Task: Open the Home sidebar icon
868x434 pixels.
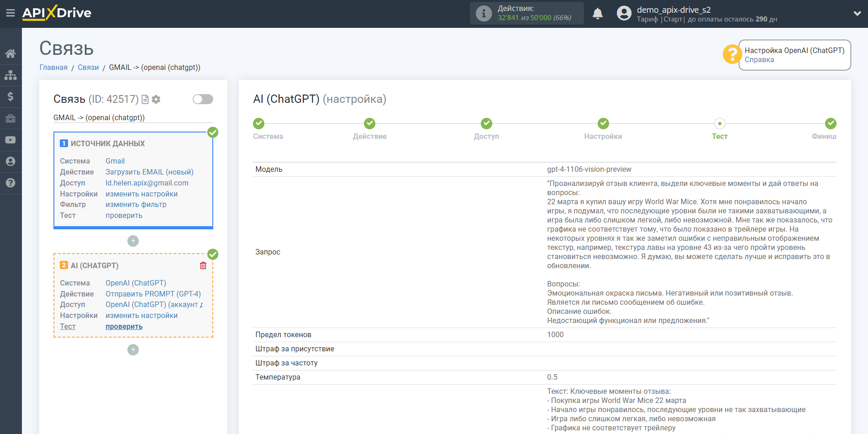Action: point(11,53)
